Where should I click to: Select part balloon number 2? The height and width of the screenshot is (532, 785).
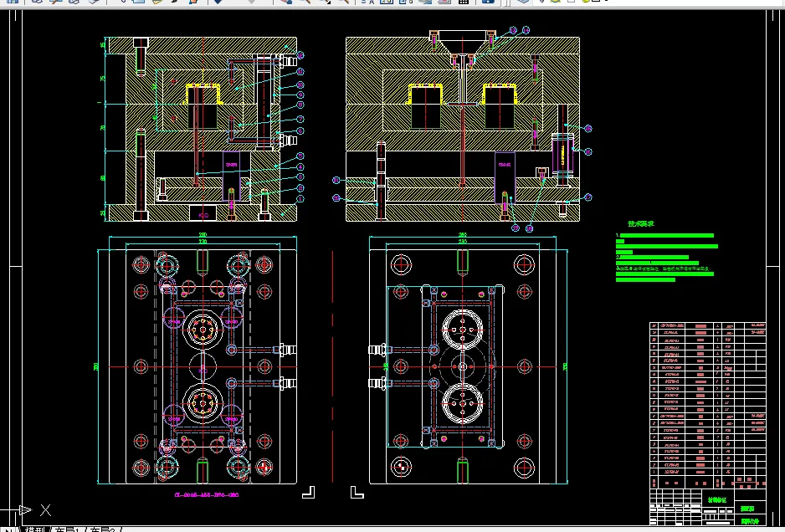point(300,187)
